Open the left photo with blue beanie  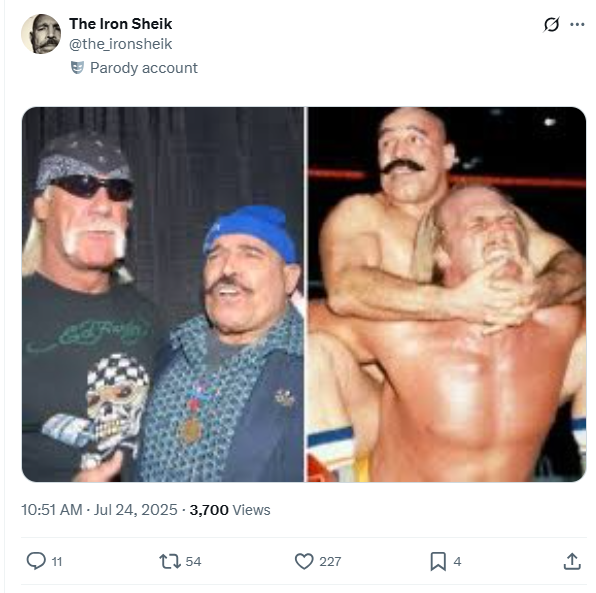163,294
